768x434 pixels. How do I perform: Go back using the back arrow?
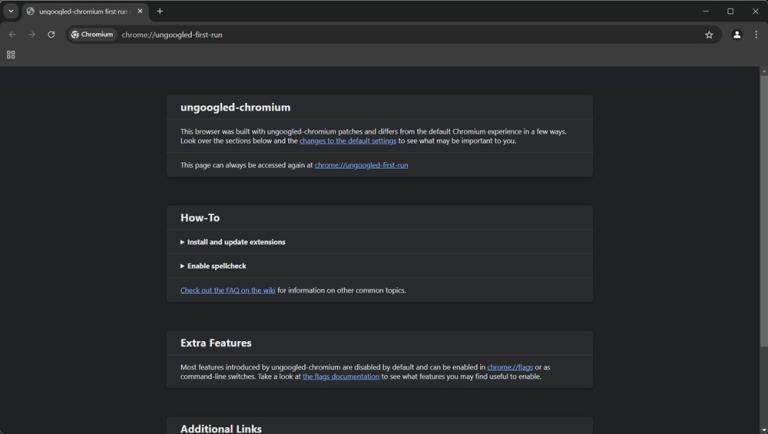(x=12, y=35)
